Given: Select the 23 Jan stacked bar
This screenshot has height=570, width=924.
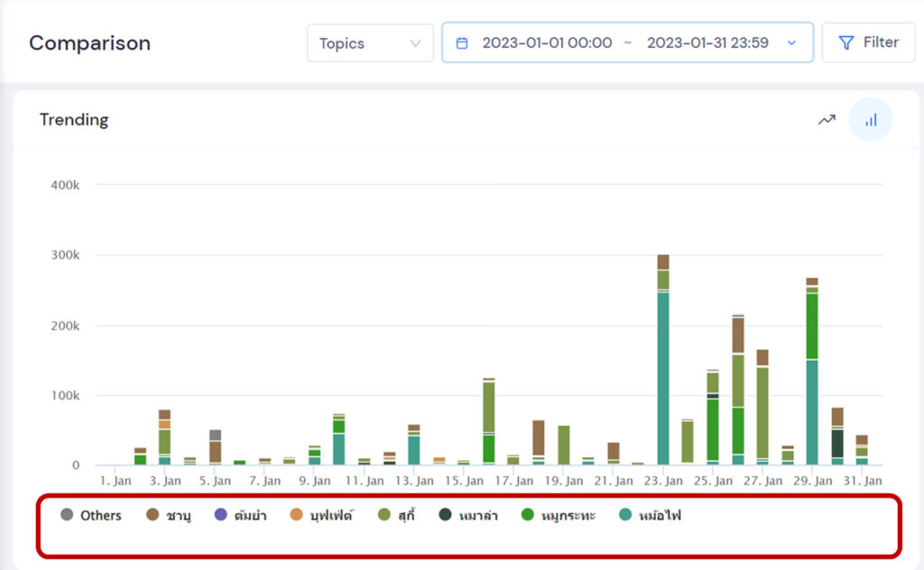Looking at the screenshot, I should point(663,360).
